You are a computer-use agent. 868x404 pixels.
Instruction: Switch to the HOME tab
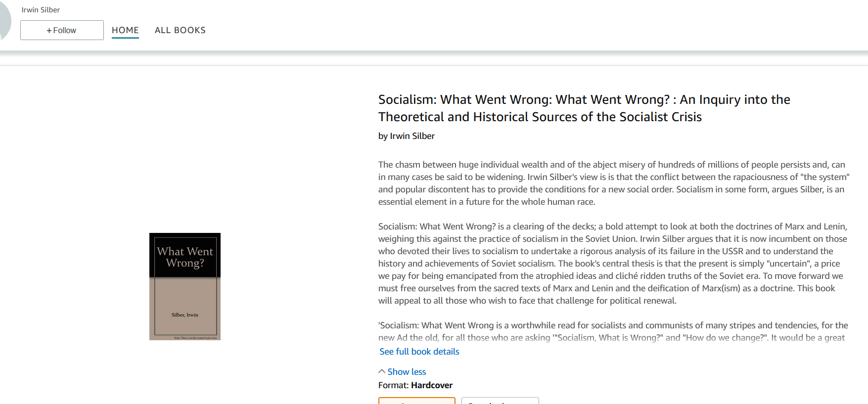click(125, 30)
